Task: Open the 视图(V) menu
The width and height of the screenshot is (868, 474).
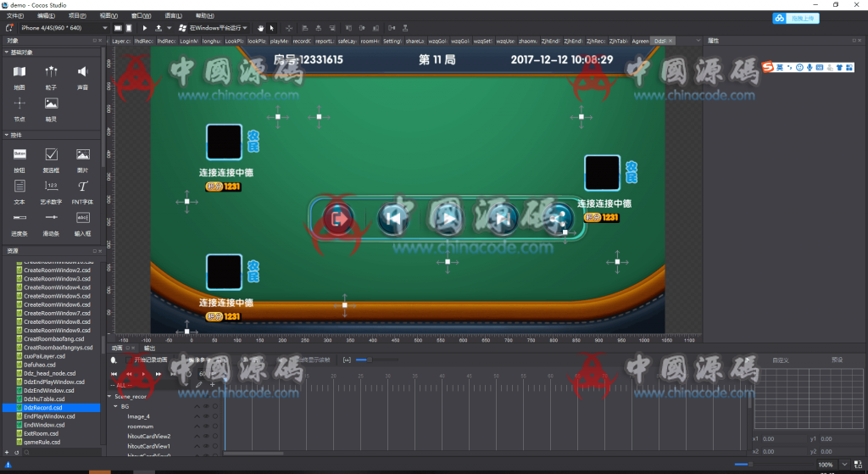Action: click(x=108, y=15)
